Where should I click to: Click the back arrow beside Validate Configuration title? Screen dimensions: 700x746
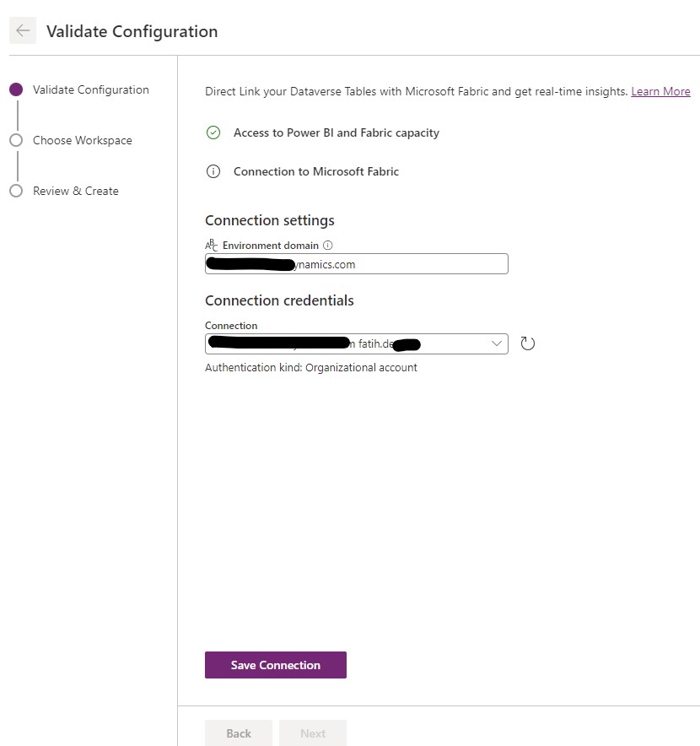click(x=23, y=30)
